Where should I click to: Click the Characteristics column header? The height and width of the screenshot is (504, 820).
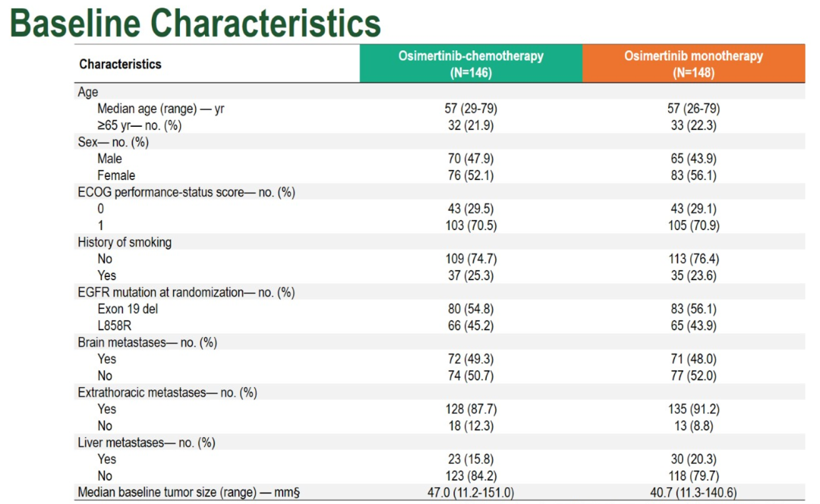(120, 65)
